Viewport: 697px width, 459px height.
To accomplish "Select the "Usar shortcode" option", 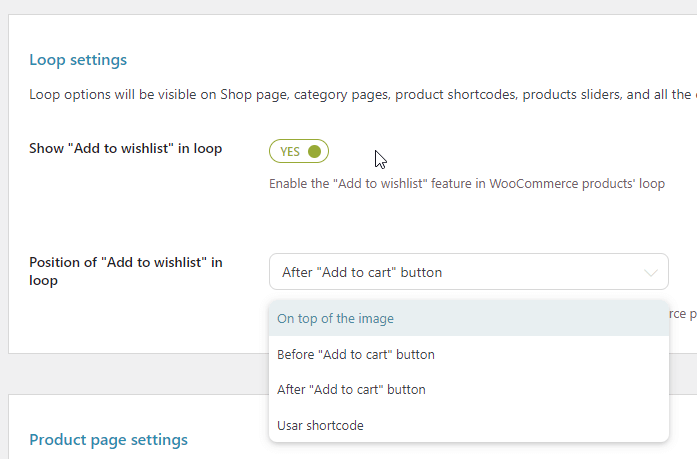I will click(320, 426).
